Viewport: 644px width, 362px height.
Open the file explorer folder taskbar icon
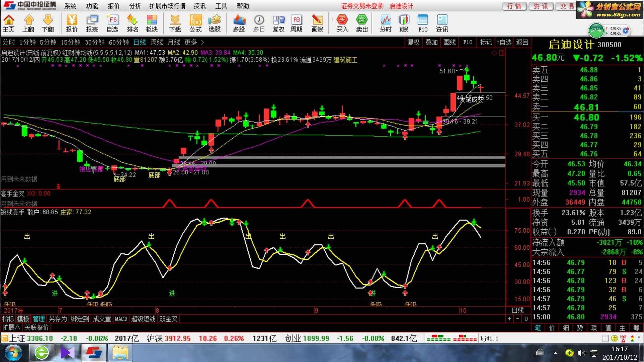pyautogui.click(x=120, y=353)
